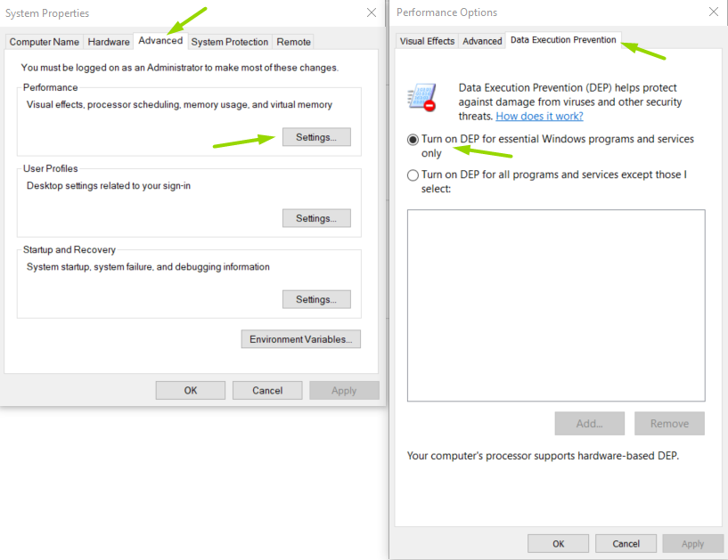Close the System Properties dialog
This screenshot has height=560, width=728.
[371, 13]
